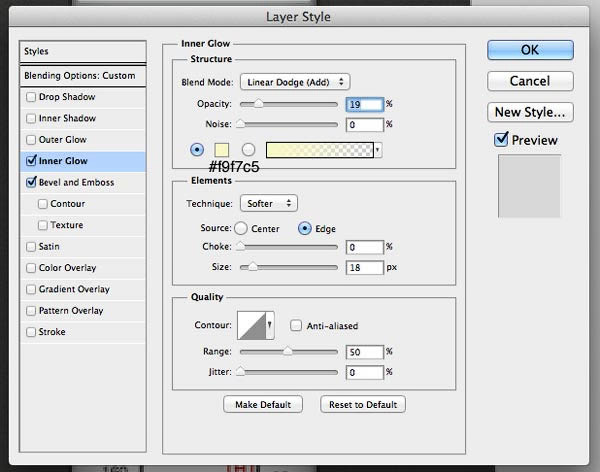The height and width of the screenshot is (472, 600).
Task: Select the Bevel and Emboss row
Action: point(83,182)
